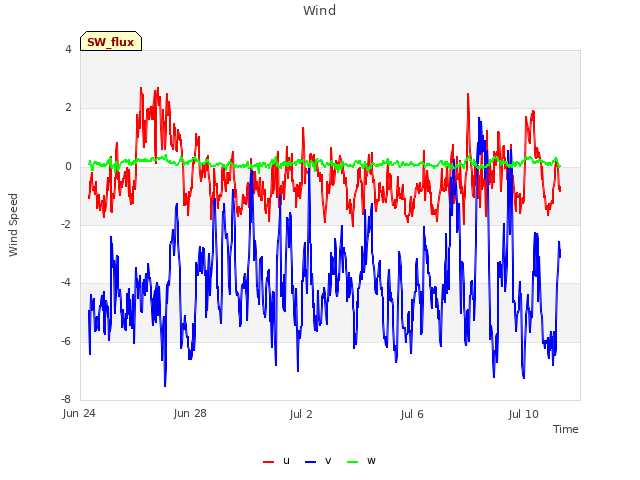640x480 pixels.
Task: Click the red u legend color marker
Action: 268,462
